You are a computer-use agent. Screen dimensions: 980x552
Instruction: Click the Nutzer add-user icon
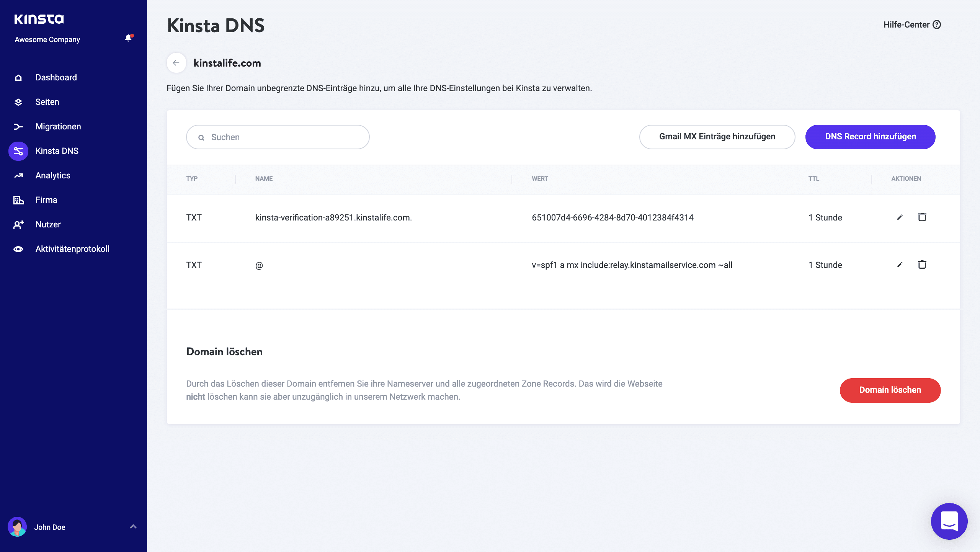(x=18, y=225)
